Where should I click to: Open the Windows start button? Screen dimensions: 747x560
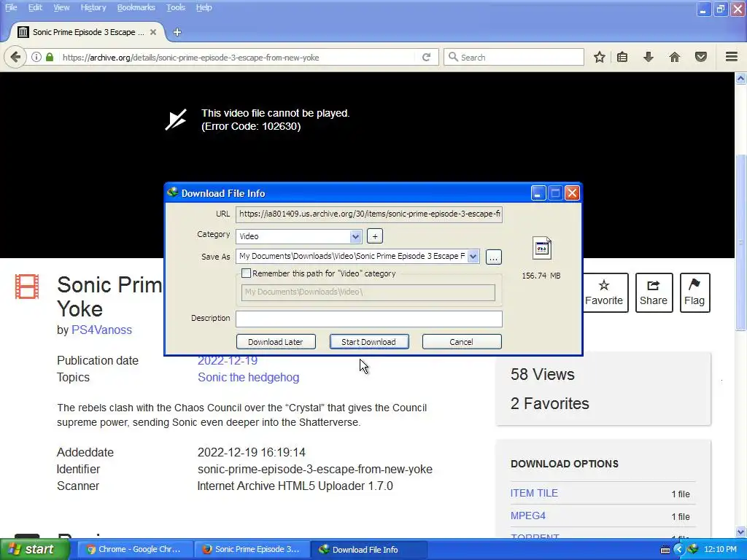[34, 550]
